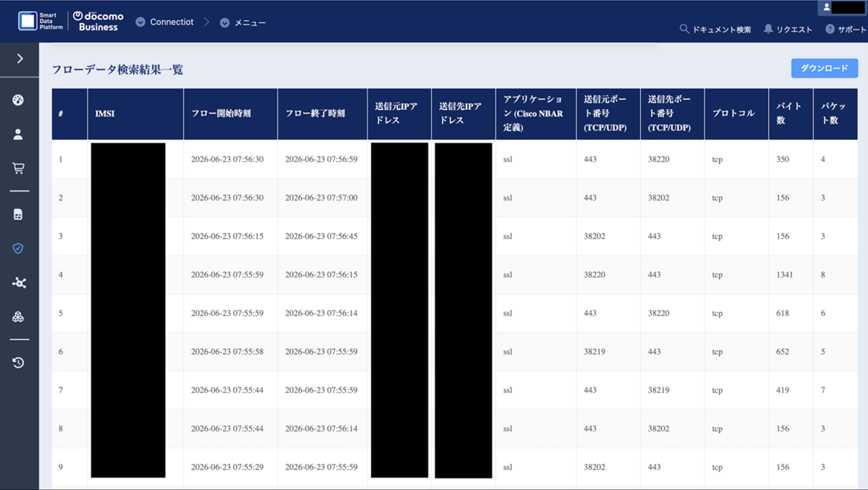Select start time 2026-06-23 07:55:58
Viewport: 868px width, 490px height.
(x=227, y=352)
